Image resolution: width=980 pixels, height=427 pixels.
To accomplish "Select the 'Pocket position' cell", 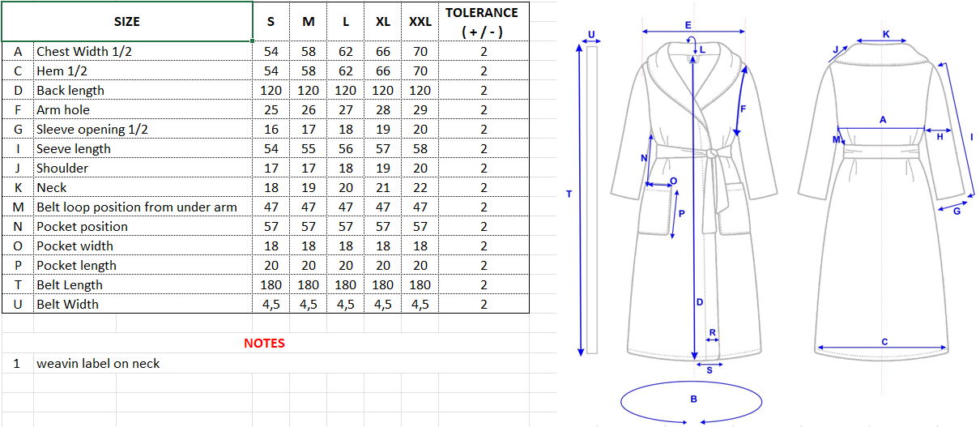I will 143,226.
